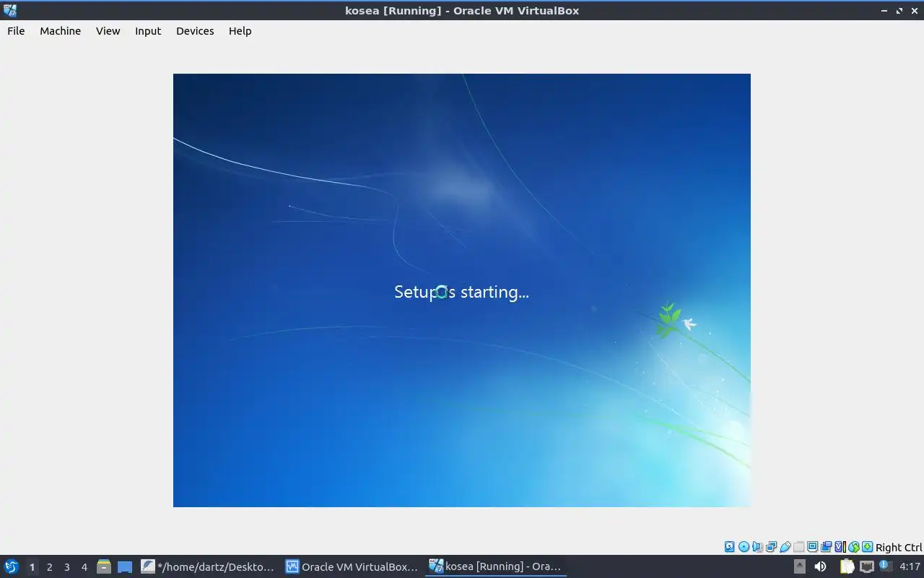Screen dimensions: 924x578
Task: Click the hard disk activity status icon
Action: point(730,547)
